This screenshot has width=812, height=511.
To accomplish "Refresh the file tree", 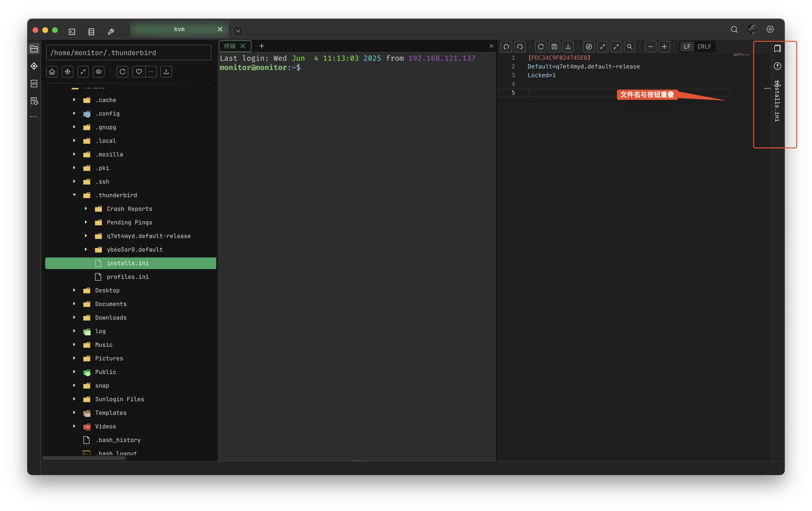I will coord(122,72).
